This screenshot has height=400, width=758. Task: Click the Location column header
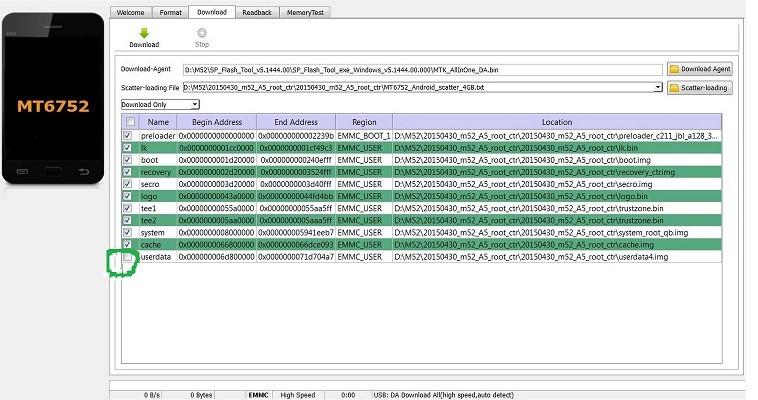(x=557, y=122)
